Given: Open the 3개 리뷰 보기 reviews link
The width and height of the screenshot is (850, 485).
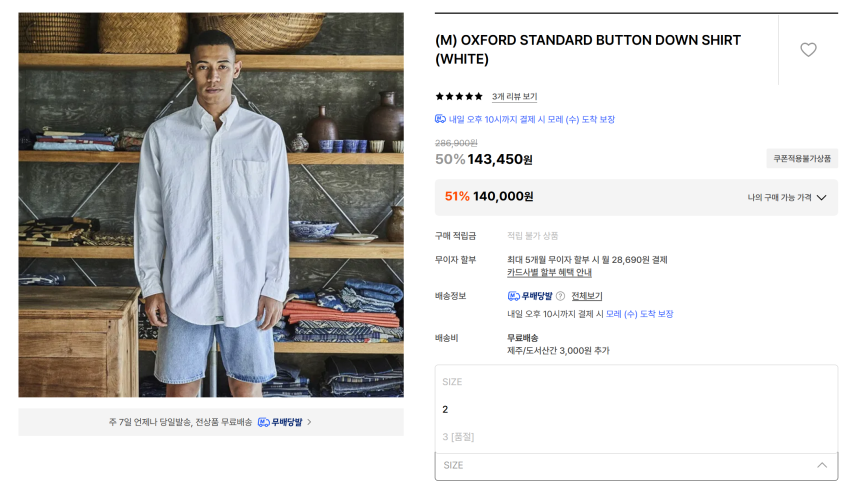Looking at the screenshot, I should [514, 97].
